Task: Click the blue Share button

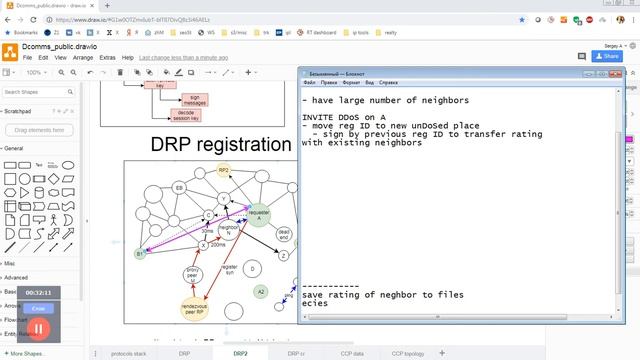Action: point(607,56)
